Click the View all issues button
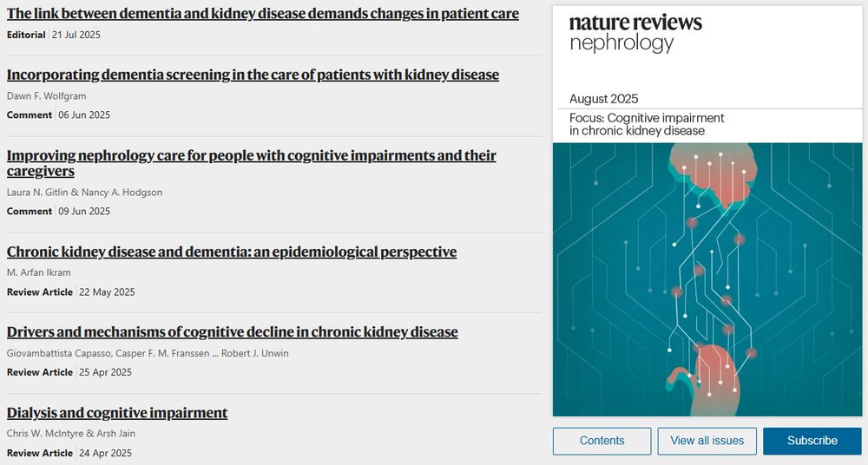 pos(707,441)
